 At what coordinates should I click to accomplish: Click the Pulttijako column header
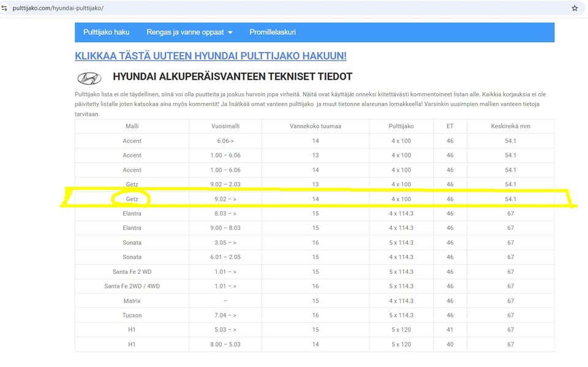click(401, 126)
